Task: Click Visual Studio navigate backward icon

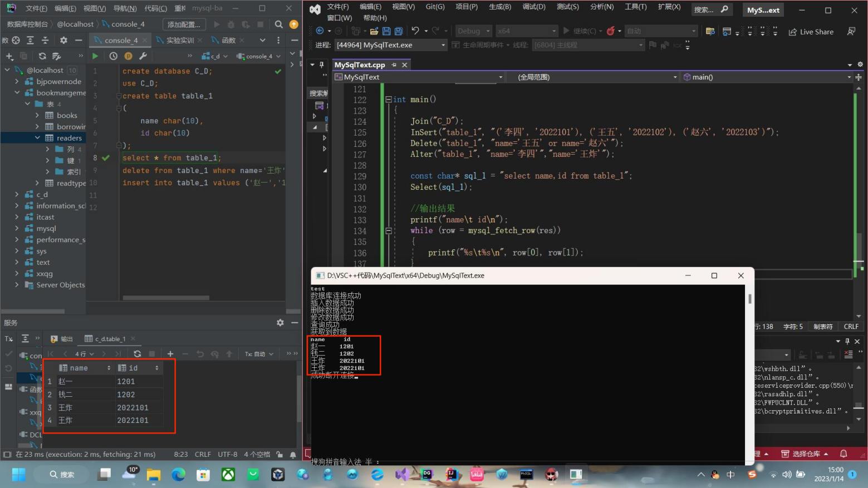Action: tap(320, 31)
